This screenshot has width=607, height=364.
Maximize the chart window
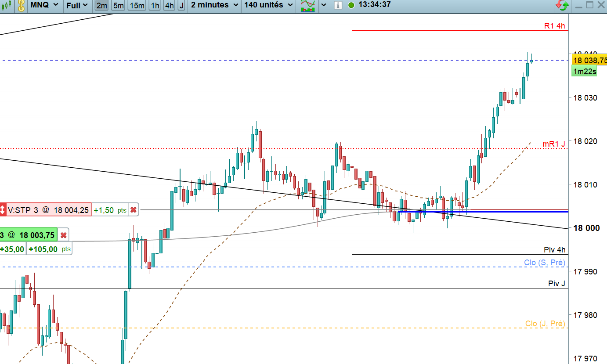(590, 5)
